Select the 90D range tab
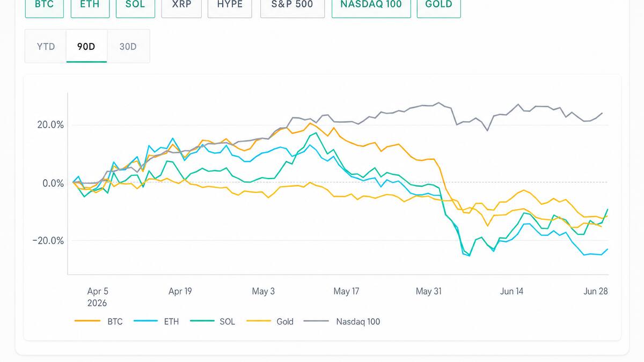This screenshot has height=362, width=644. click(x=86, y=46)
